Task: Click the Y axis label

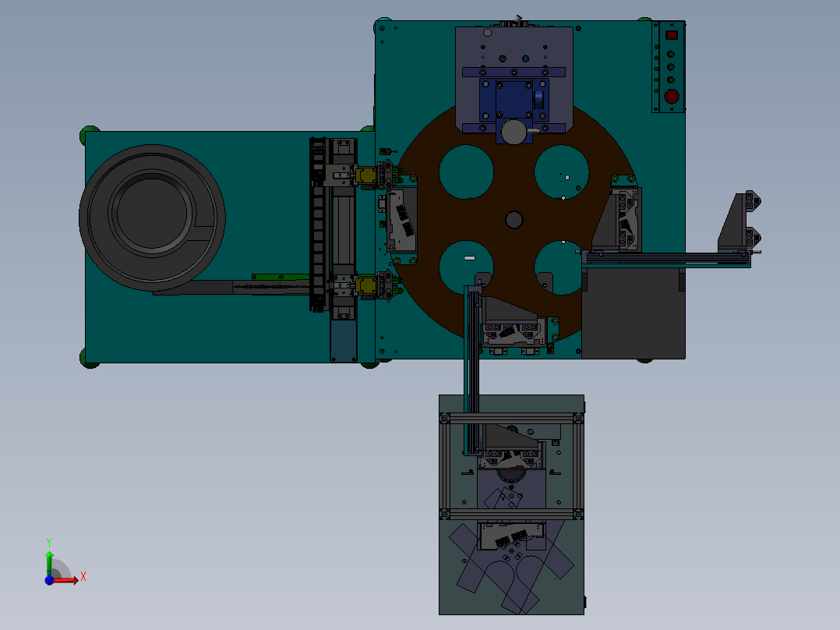Action: click(49, 542)
